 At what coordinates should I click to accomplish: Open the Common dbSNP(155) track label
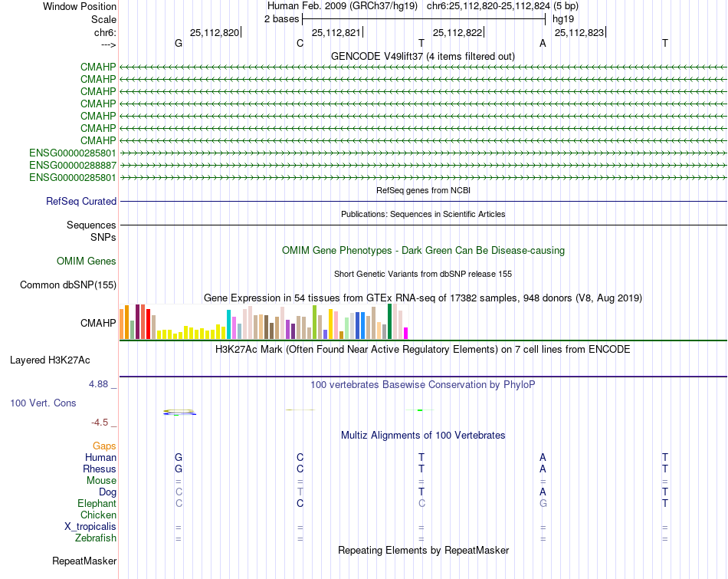68,285
